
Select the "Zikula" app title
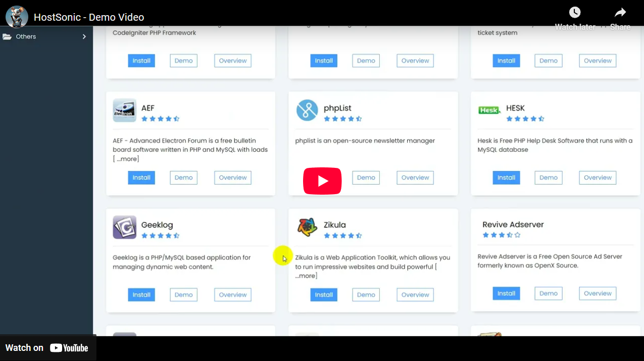335,225
